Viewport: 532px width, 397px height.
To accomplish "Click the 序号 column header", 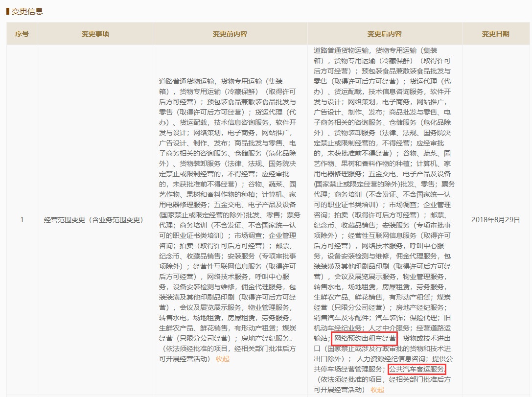I will [22, 34].
